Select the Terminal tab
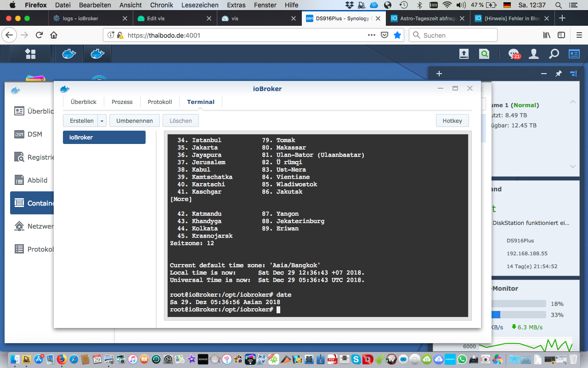 (x=201, y=102)
